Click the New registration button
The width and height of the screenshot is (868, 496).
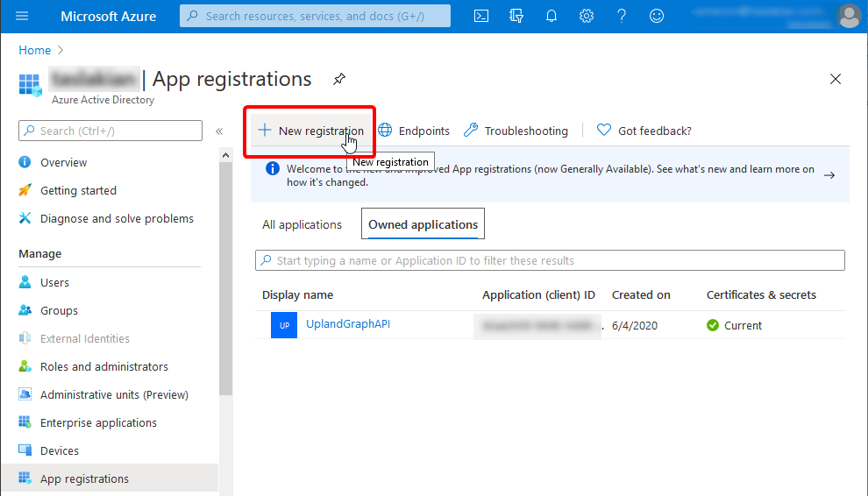[x=311, y=131]
